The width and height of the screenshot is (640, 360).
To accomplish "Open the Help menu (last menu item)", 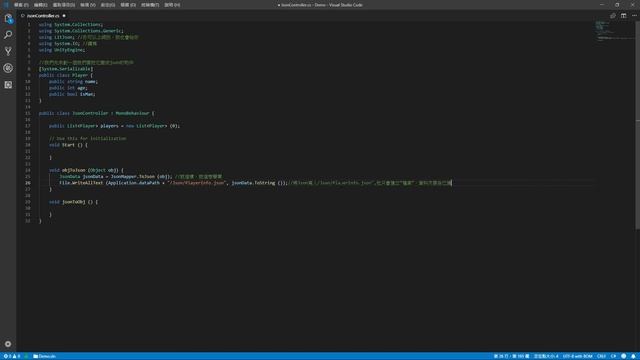I will (172, 5).
